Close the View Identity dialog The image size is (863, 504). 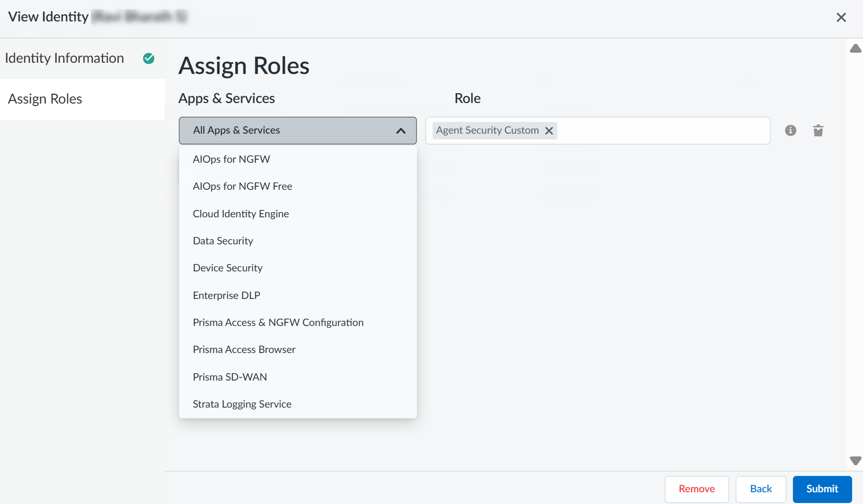pyautogui.click(x=841, y=17)
